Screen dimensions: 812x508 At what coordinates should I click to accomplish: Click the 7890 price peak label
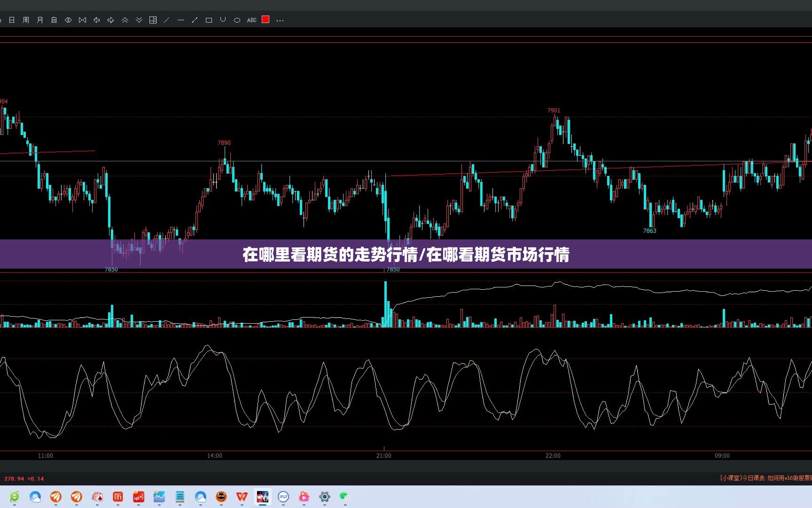pos(224,143)
